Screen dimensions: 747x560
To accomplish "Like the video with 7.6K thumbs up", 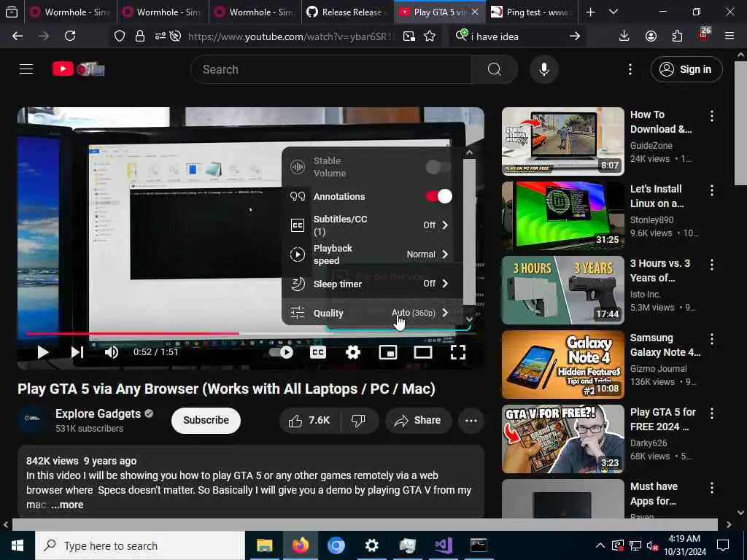I will (x=309, y=421).
